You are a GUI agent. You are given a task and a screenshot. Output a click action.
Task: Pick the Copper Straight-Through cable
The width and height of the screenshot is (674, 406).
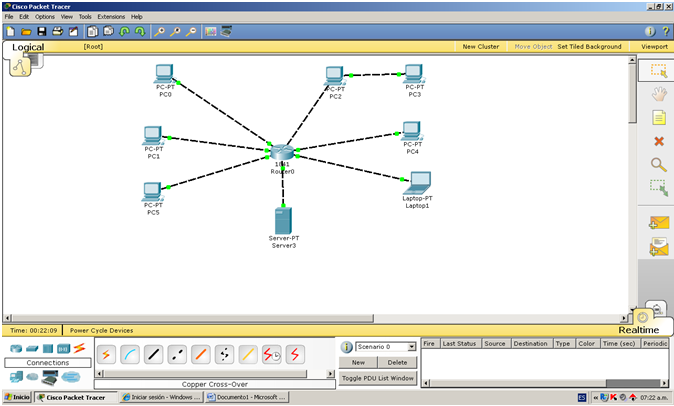tap(153, 355)
